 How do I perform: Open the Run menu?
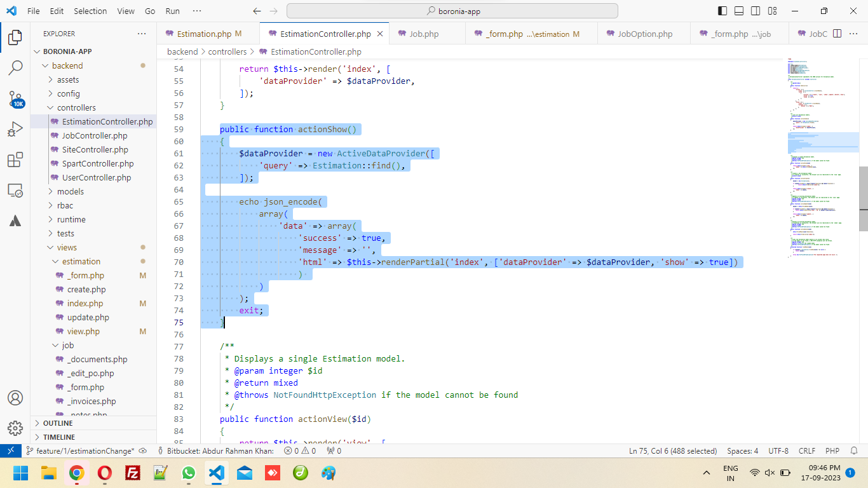point(172,11)
